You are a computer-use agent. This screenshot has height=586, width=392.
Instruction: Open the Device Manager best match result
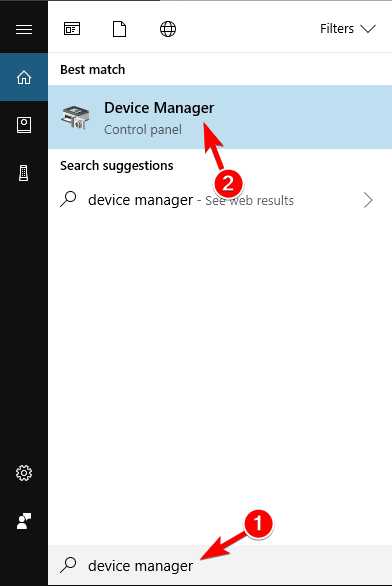click(220, 117)
